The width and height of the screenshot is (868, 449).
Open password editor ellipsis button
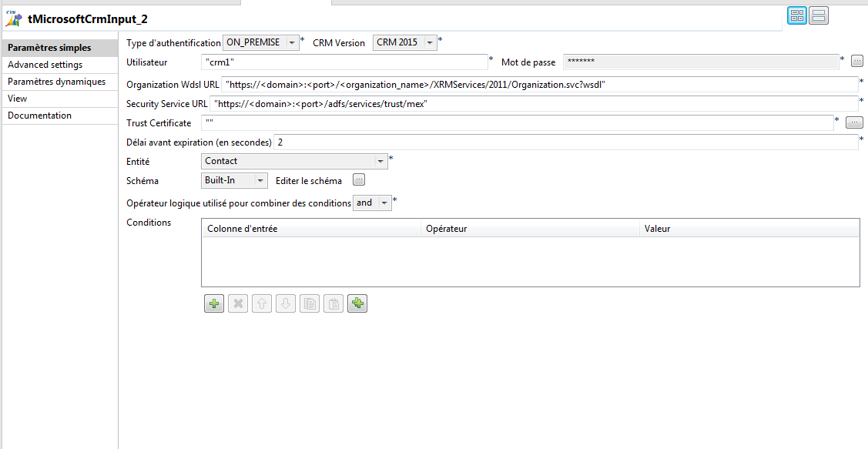click(857, 61)
